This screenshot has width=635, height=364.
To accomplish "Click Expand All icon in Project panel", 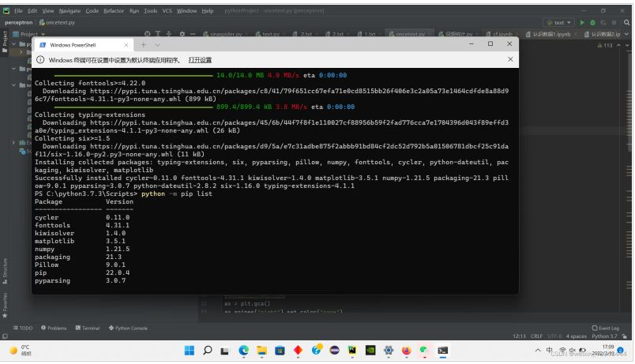I will (x=158, y=34).
